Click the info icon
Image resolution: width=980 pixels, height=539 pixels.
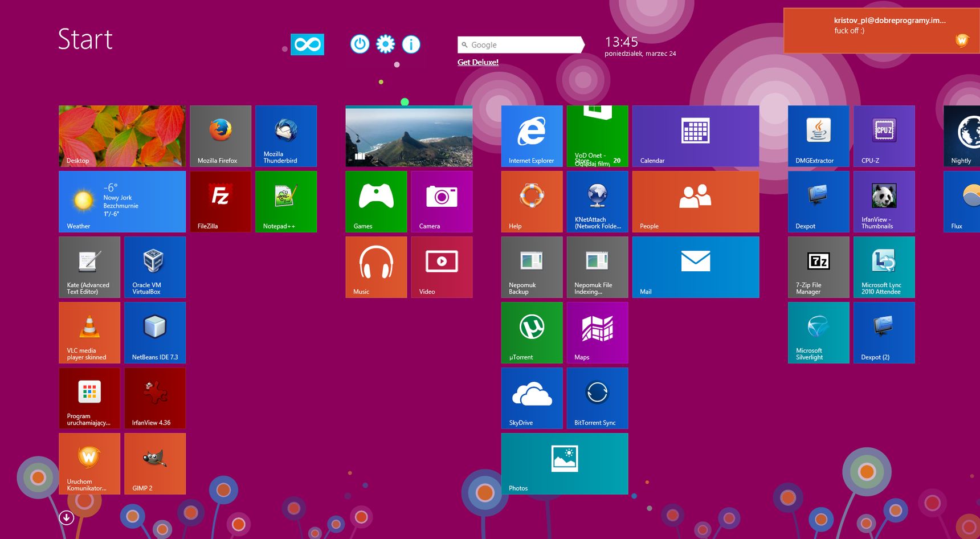(x=411, y=44)
